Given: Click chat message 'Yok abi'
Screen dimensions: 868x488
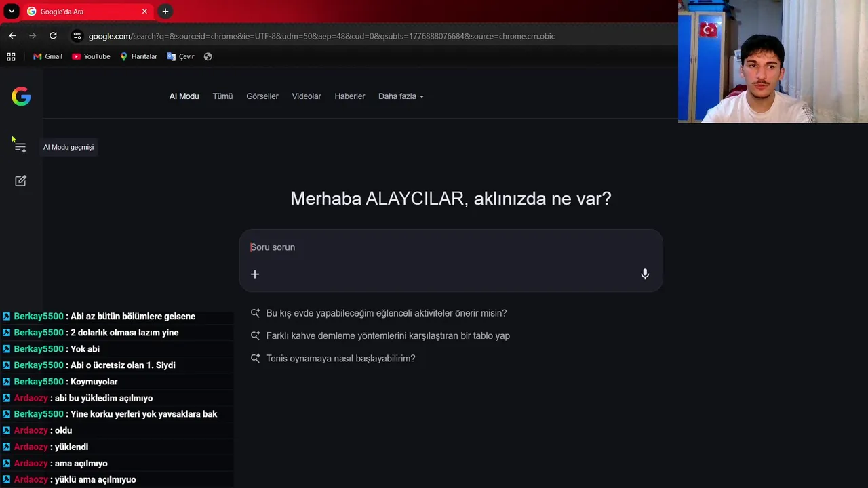Looking at the screenshot, I should coord(85,349).
